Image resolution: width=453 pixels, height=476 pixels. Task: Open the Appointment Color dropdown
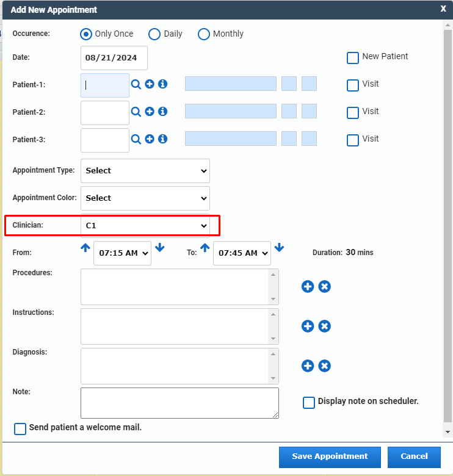[x=145, y=198]
